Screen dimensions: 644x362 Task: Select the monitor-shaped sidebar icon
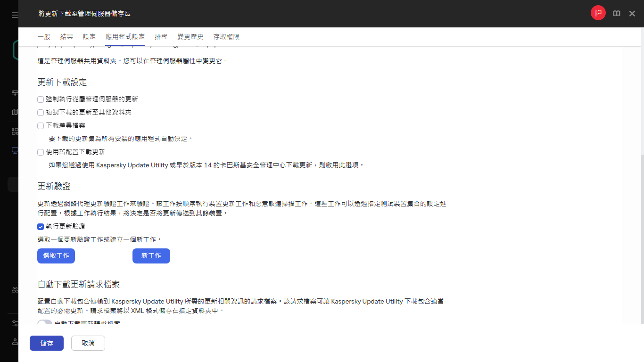pyautogui.click(x=14, y=150)
